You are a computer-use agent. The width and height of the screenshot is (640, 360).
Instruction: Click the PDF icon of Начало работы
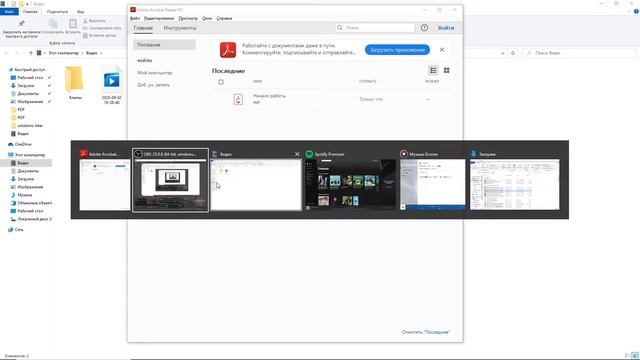238,99
